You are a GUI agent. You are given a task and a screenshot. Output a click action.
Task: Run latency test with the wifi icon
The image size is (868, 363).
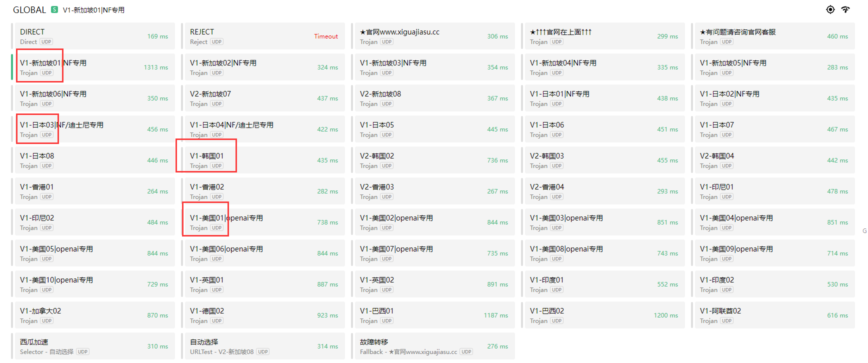point(845,9)
